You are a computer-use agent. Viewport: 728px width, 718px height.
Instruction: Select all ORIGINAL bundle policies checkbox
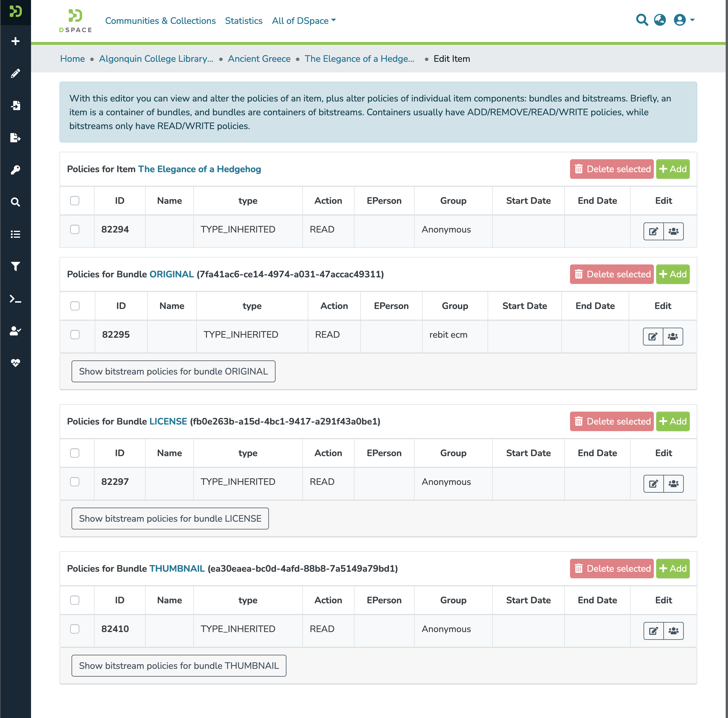tap(75, 306)
